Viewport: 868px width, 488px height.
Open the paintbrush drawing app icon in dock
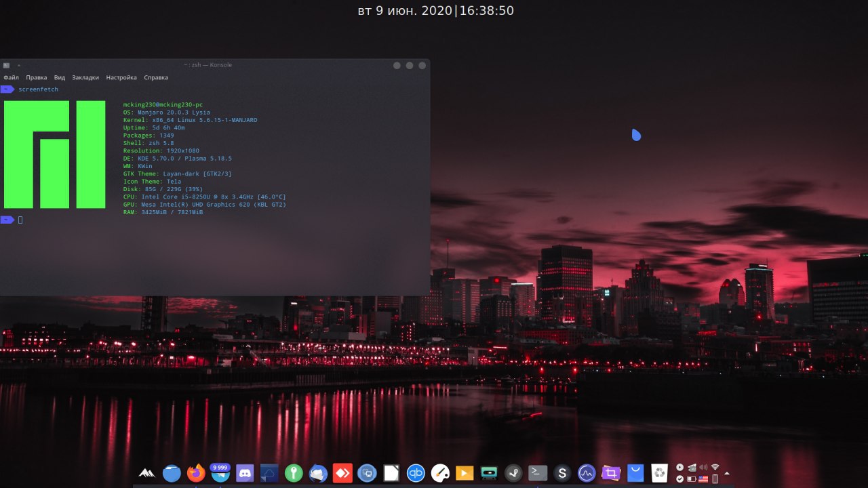[440, 472]
